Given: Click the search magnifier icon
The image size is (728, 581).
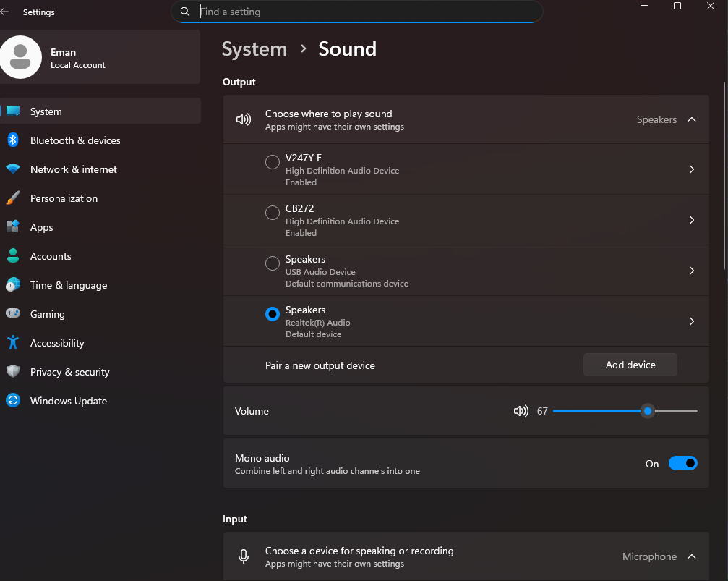Looking at the screenshot, I should [185, 12].
